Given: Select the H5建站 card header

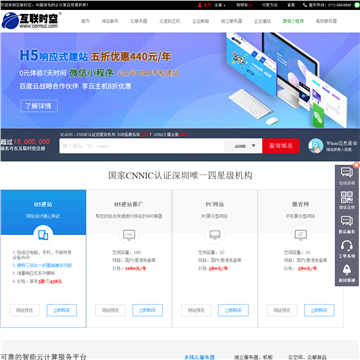Looking at the screenshot, I should tap(43, 212).
